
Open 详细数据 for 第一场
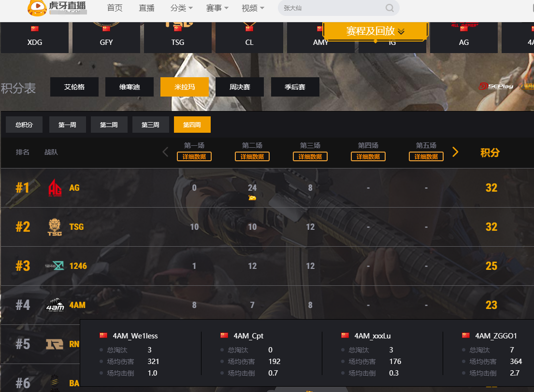pos(194,156)
